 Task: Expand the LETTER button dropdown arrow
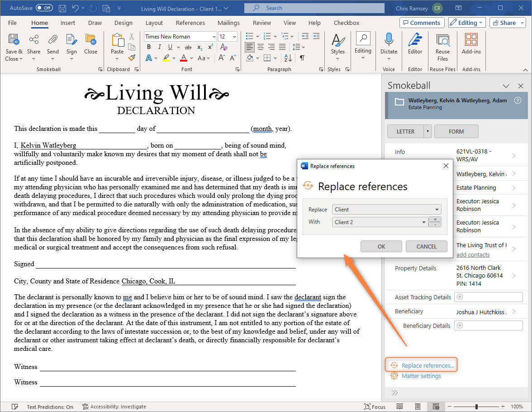[x=427, y=131]
